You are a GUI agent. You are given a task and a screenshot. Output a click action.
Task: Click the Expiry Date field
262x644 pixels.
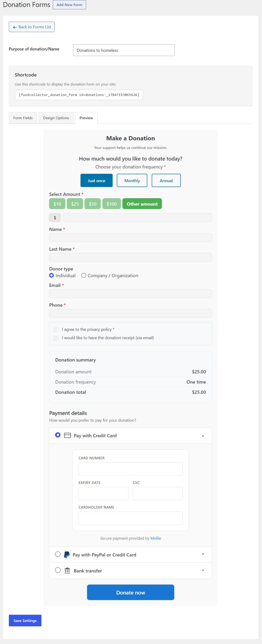coord(103,493)
